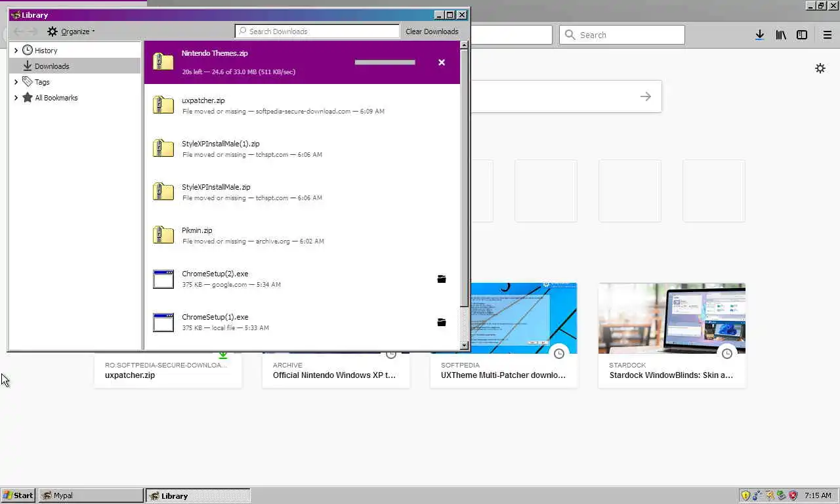The width and height of the screenshot is (840, 504).
Task: Open the UXTheme Multi-Patcher highlight card
Action: [x=504, y=335]
